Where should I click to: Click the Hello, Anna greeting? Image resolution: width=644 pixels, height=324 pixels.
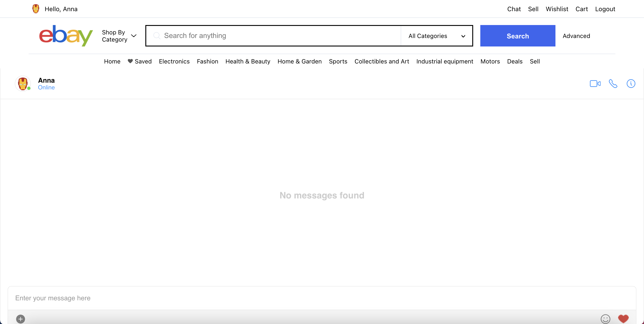coord(61,9)
